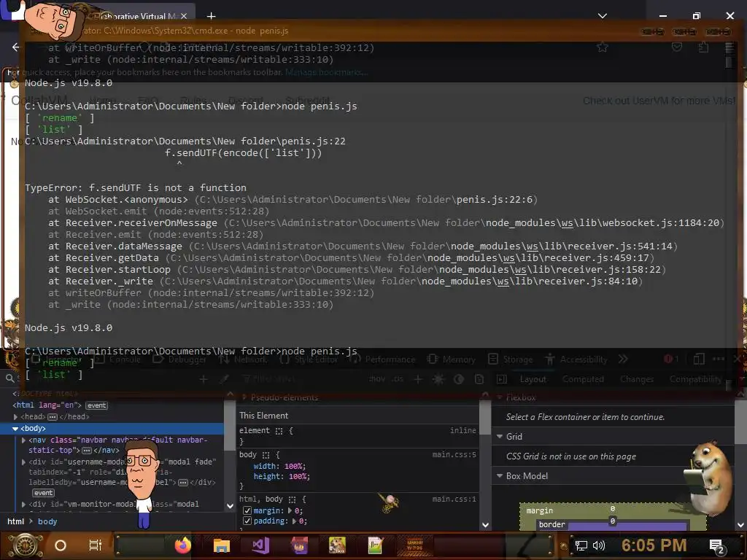Close the Collaborative Virtual Machine tab

pos(183,16)
